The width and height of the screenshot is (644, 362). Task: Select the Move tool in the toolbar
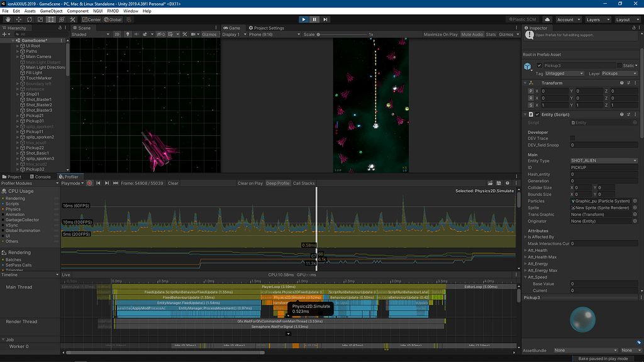click(18, 19)
